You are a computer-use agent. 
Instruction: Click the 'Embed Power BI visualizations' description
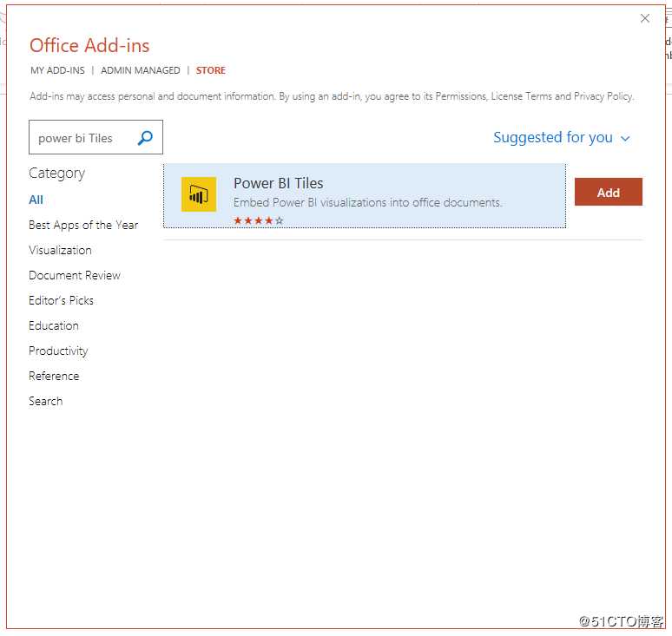pos(367,202)
